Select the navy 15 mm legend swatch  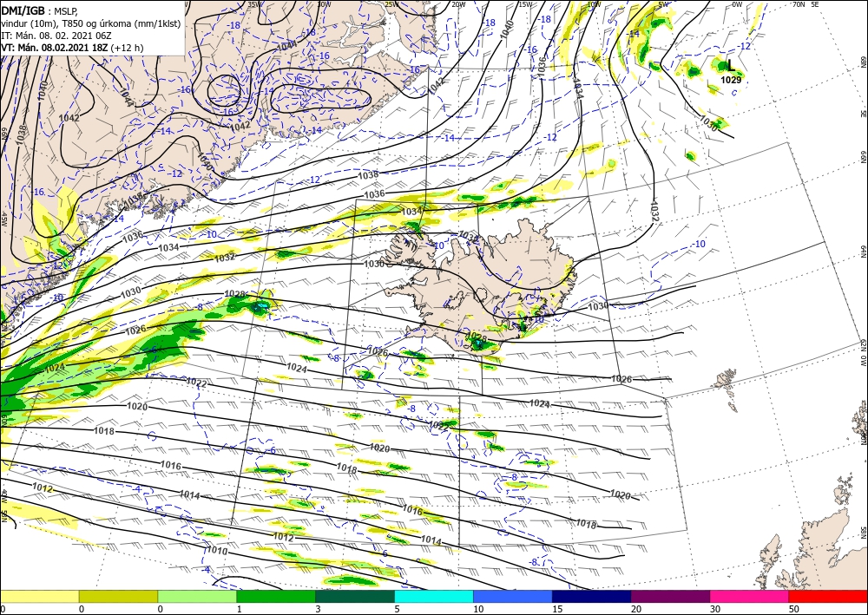[592, 596]
